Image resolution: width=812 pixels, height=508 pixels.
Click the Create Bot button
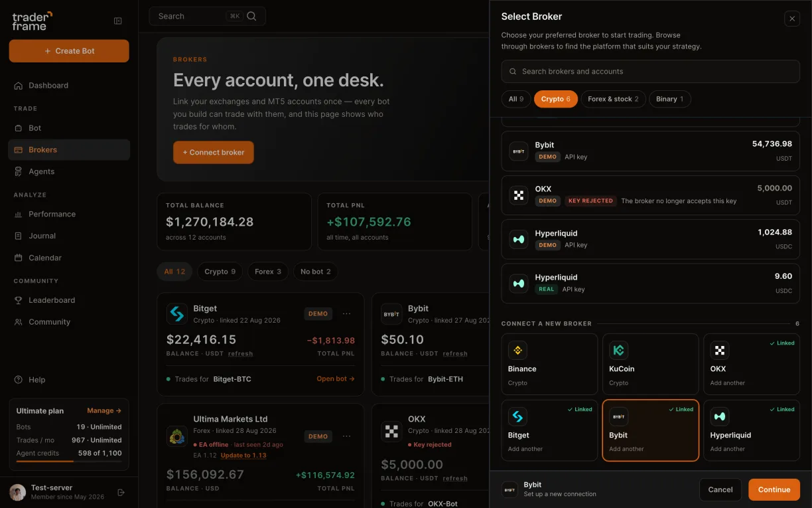click(x=69, y=51)
